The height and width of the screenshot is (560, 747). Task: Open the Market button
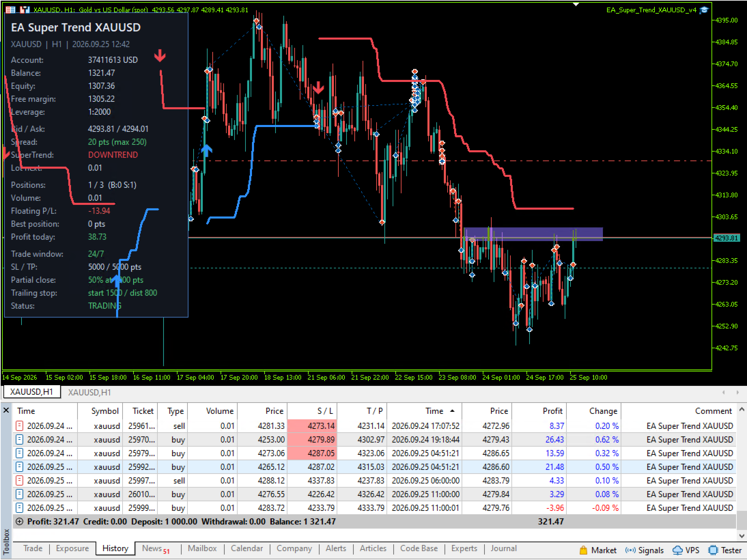(598, 550)
